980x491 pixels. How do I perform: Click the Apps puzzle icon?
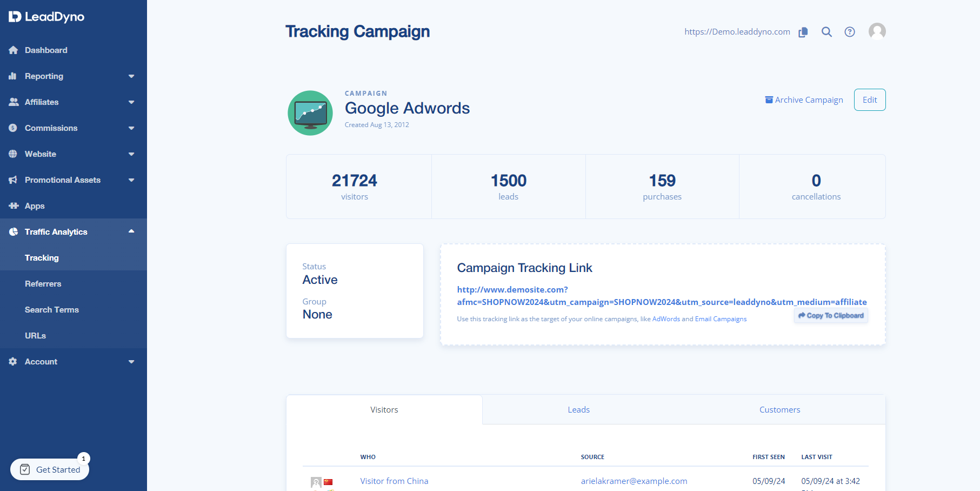[14, 206]
